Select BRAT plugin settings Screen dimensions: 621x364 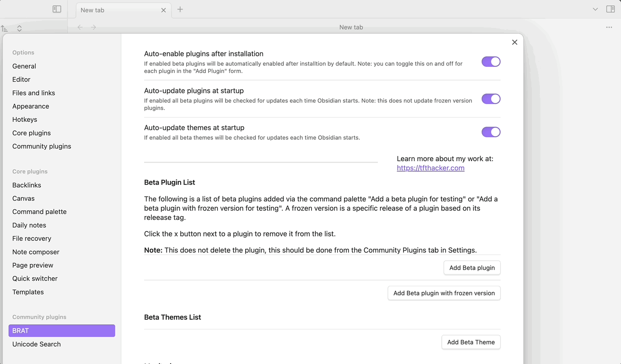point(62,331)
